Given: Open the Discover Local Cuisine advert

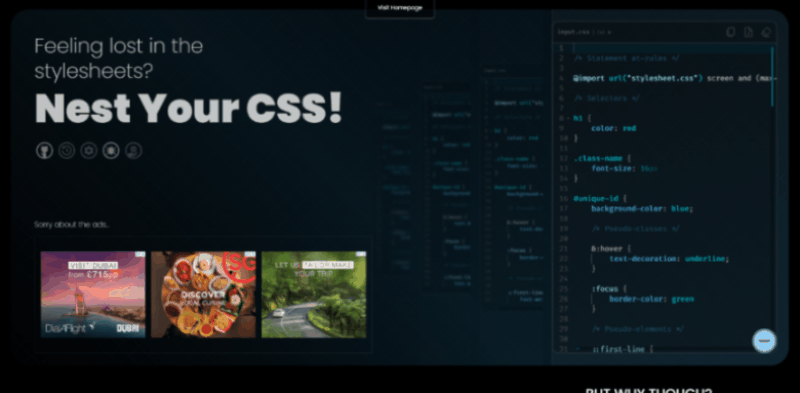Looking at the screenshot, I should click(203, 294).
